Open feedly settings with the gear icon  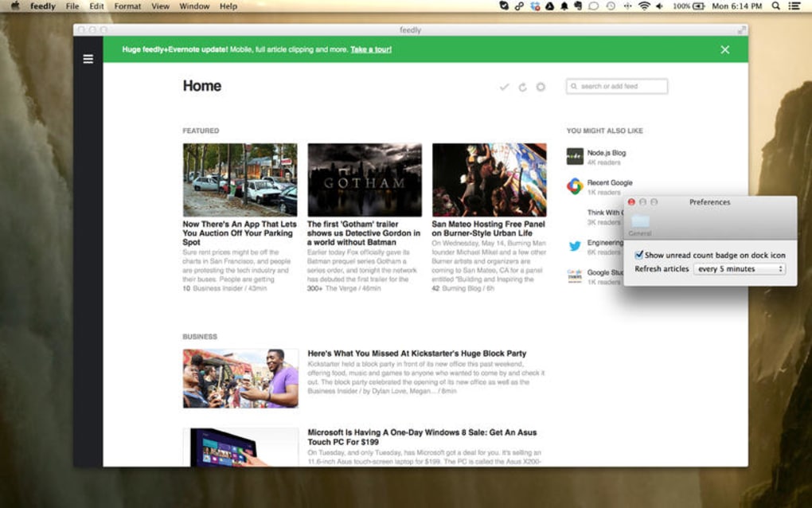541,86
